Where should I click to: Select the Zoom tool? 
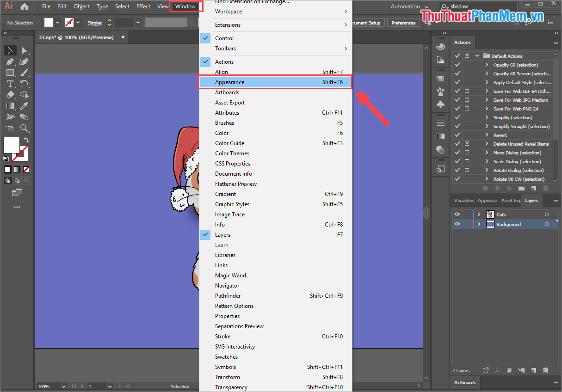pos(24,128)
